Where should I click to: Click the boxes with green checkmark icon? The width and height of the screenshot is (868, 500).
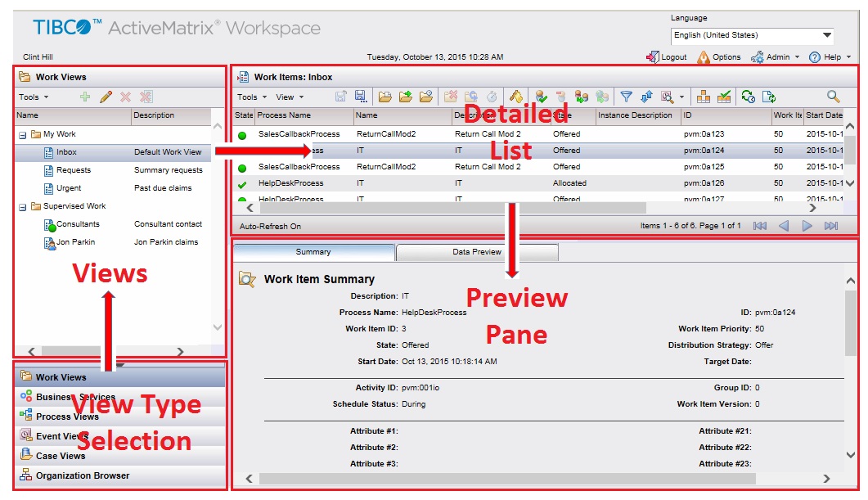point(724,97)
